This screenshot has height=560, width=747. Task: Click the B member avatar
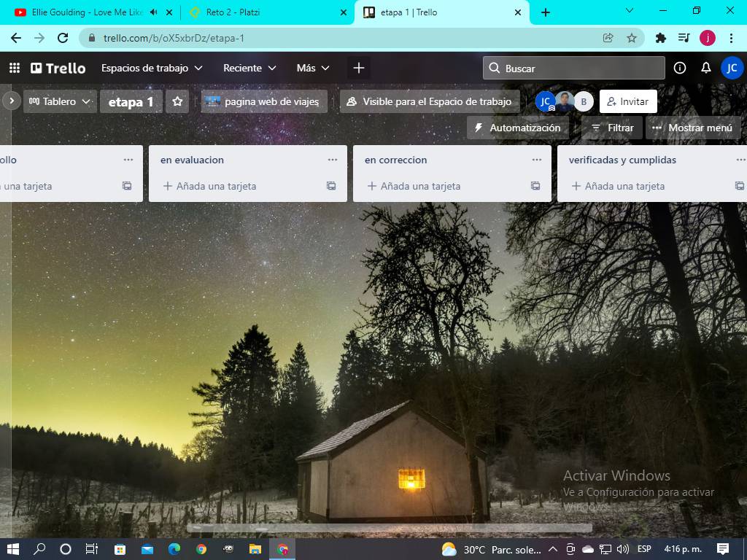[584, 101]
